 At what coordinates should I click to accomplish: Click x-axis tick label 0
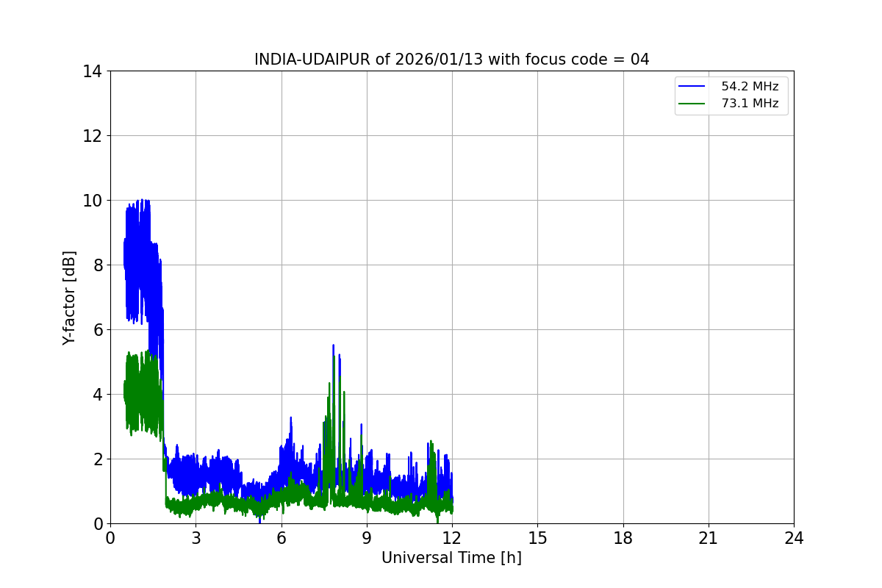tap(110, 538)
